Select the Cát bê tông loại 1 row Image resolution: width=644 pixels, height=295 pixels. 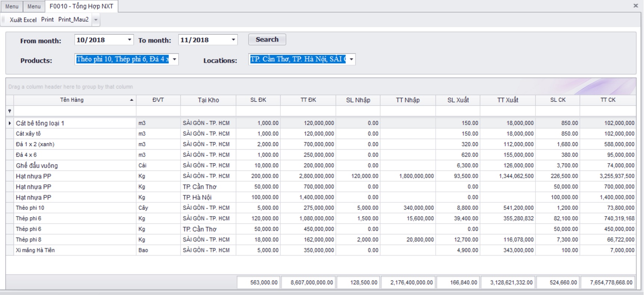(321, 123)
